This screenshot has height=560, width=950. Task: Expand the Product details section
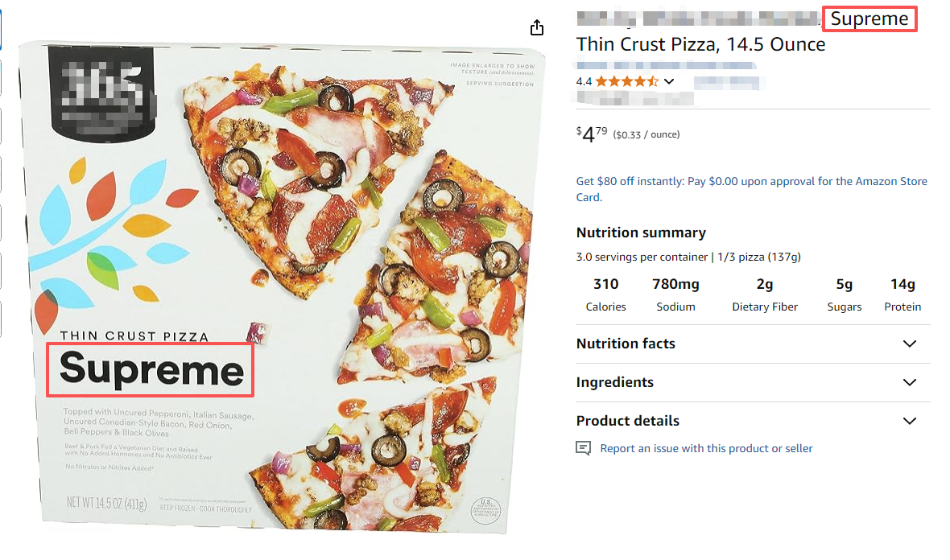click(910, 421)
